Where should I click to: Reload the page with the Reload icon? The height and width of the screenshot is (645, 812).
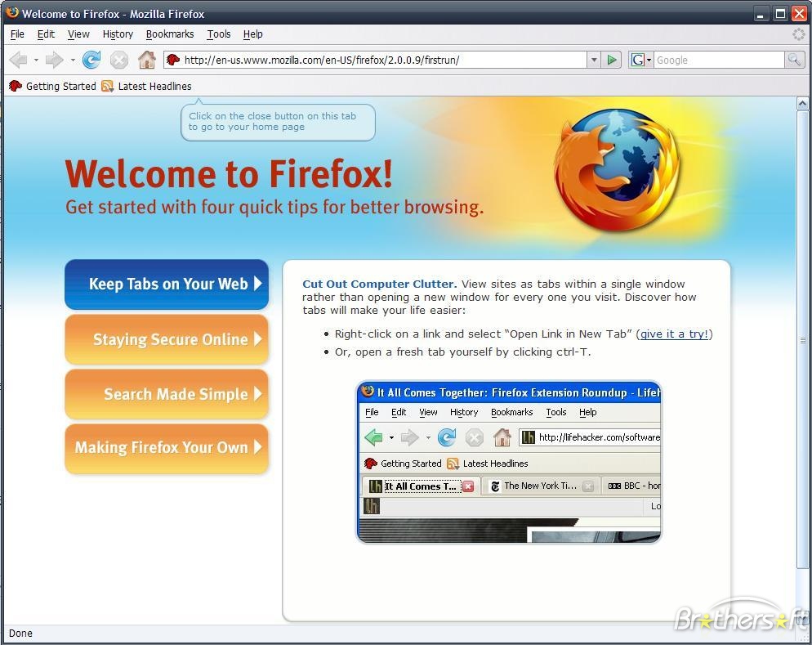click(91, 60)
